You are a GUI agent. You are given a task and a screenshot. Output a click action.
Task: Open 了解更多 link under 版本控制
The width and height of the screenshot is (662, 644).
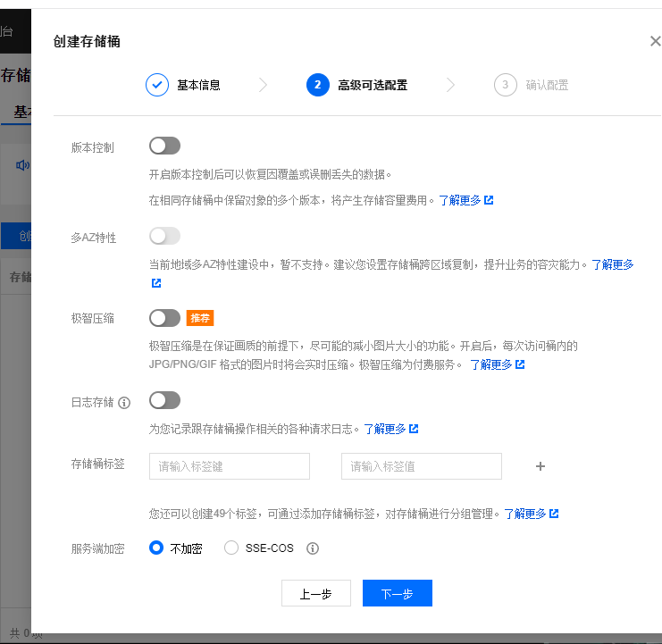(465, 200)
